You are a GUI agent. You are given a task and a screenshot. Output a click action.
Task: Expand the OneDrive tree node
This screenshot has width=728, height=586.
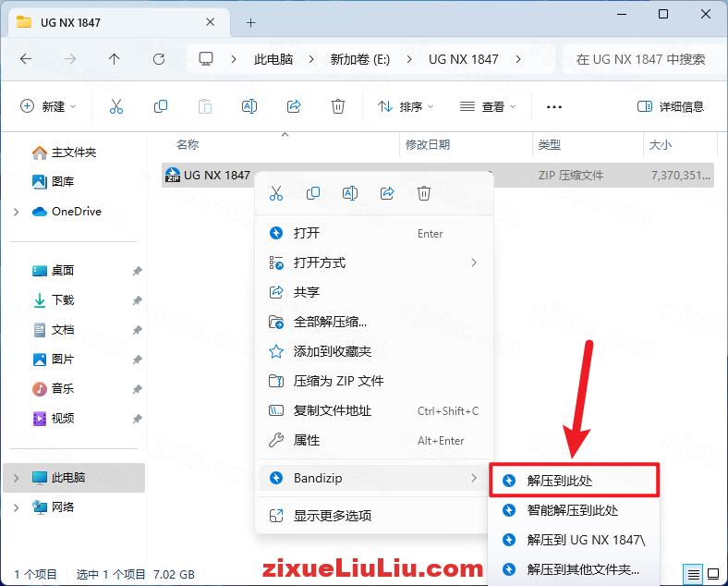tap(17, 212)
